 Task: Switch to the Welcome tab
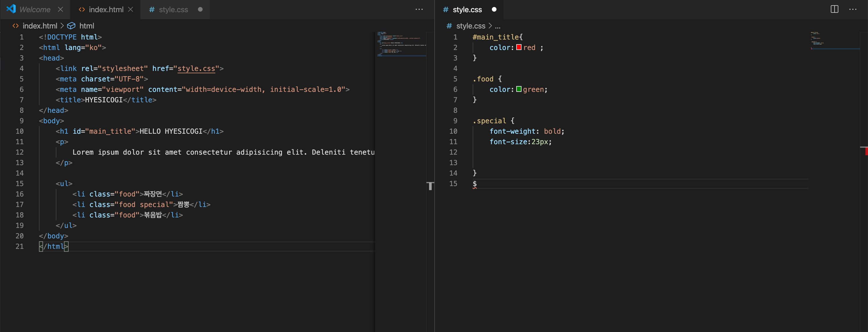point(35,9)
